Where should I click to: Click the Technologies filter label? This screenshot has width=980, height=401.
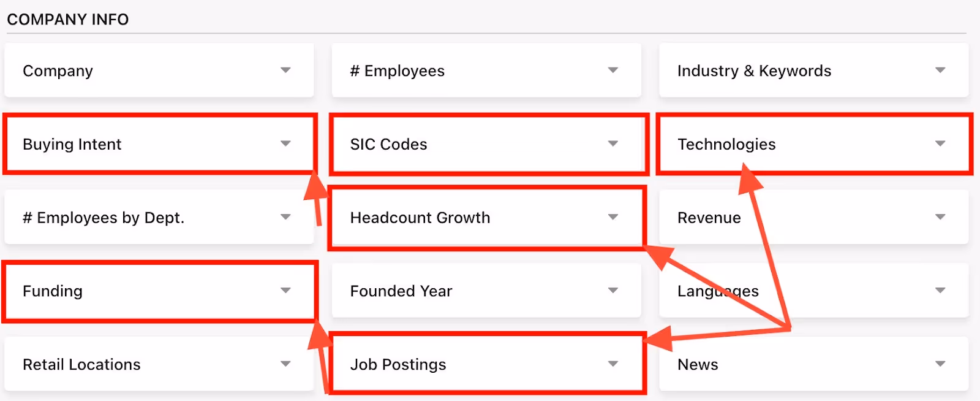726,144
